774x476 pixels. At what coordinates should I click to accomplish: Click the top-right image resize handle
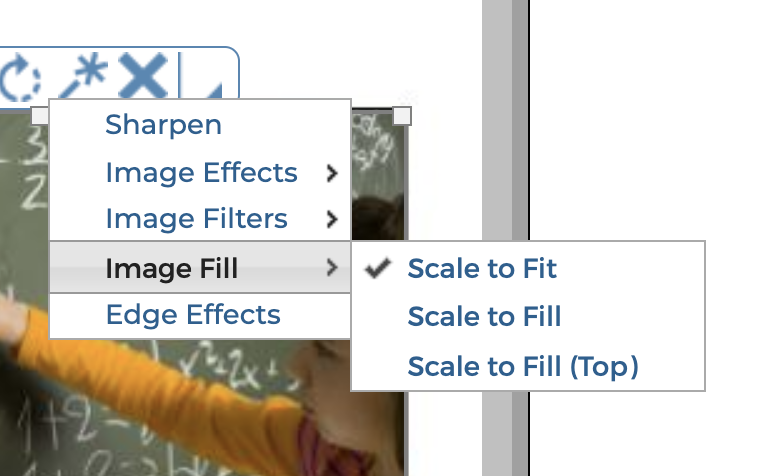click(401, 116)
